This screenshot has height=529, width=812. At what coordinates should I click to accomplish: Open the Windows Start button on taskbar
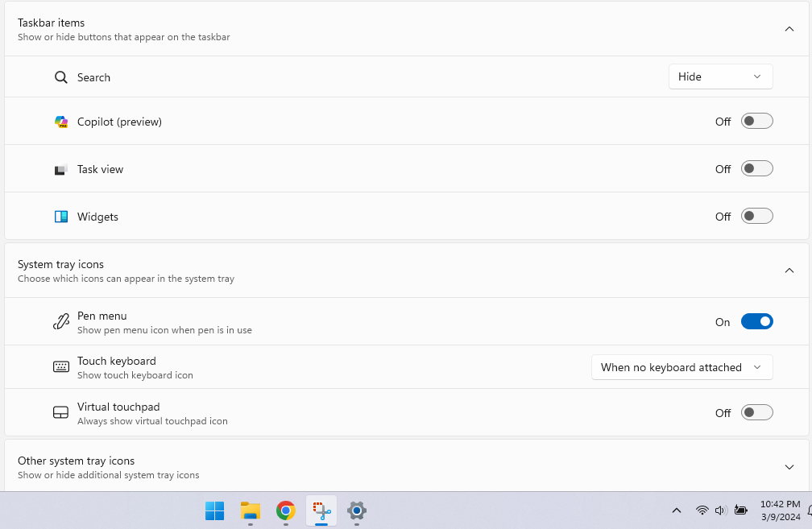(214, 510)
